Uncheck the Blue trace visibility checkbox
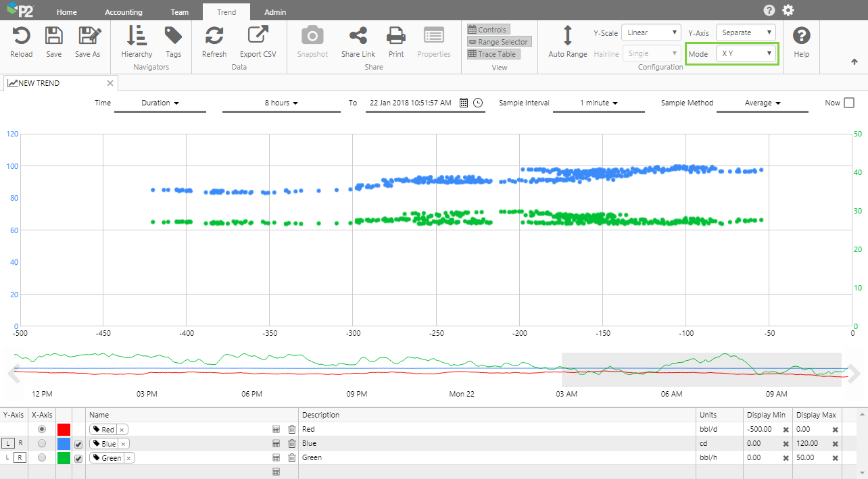The width and height of the screenshot is (868, 479). [x=78, y=444]
